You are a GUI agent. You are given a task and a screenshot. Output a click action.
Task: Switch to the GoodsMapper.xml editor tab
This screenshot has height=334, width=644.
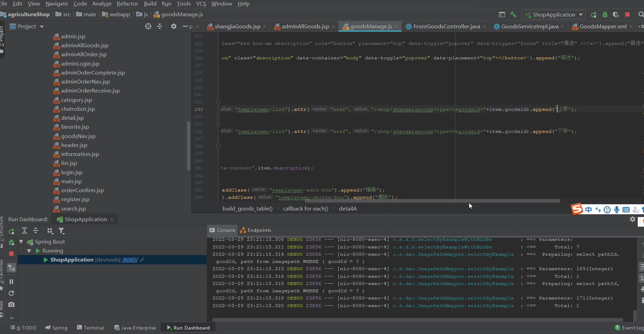click(603, 26)
